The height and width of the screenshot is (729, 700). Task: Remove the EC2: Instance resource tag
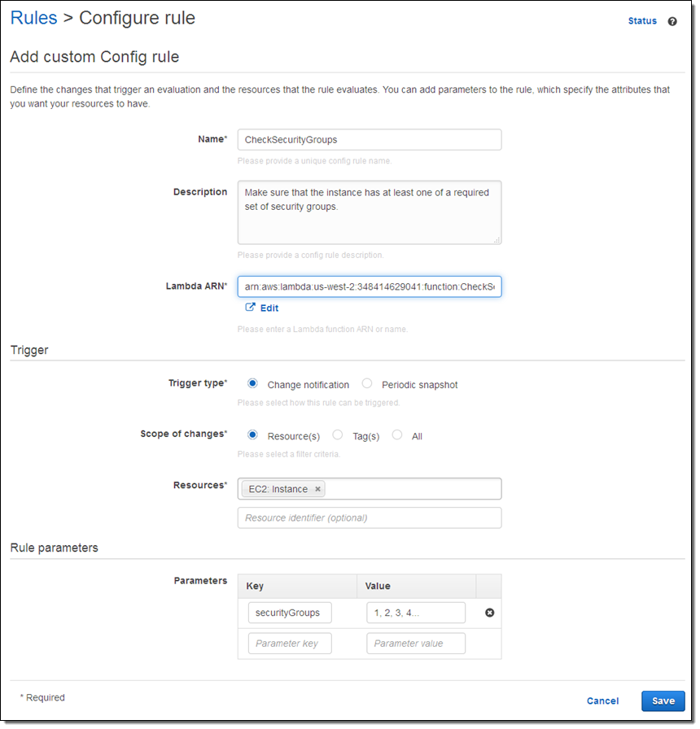point(318,489)
